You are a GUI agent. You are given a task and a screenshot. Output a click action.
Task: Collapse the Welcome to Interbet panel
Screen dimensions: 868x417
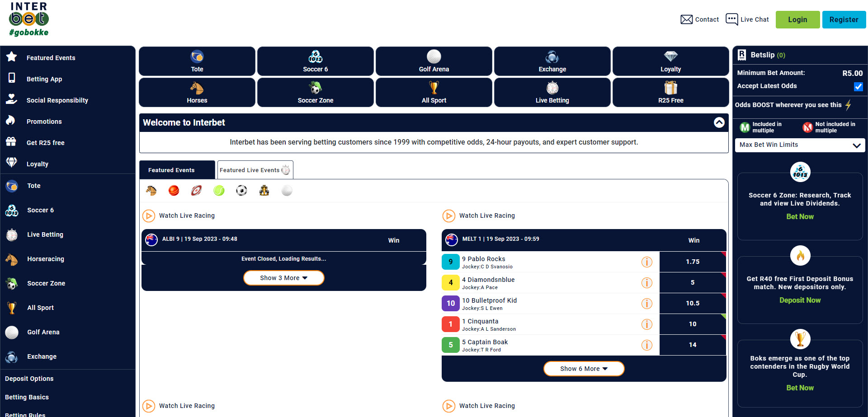point(719,122)
